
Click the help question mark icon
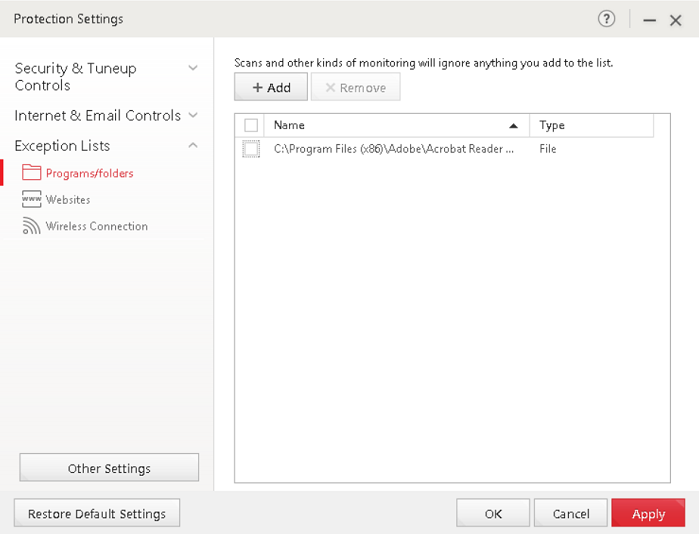(606, 19)
